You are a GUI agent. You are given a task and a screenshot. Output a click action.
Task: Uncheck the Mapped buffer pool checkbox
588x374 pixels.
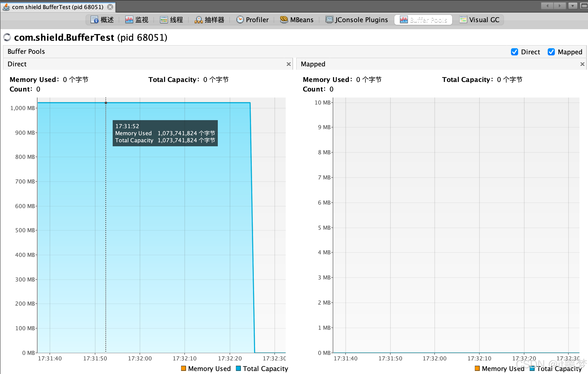(551, 52)
